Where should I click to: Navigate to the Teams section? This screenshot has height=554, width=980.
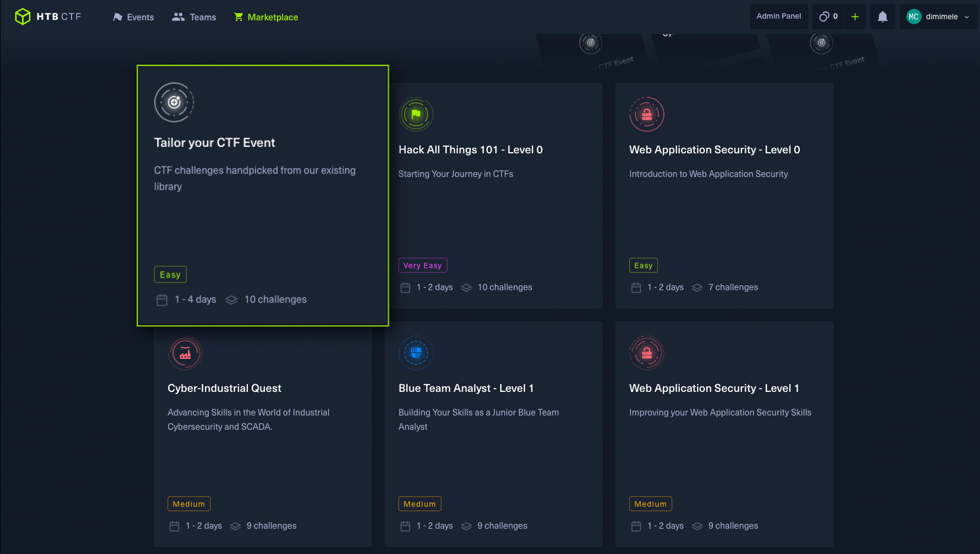coord(194,17)
